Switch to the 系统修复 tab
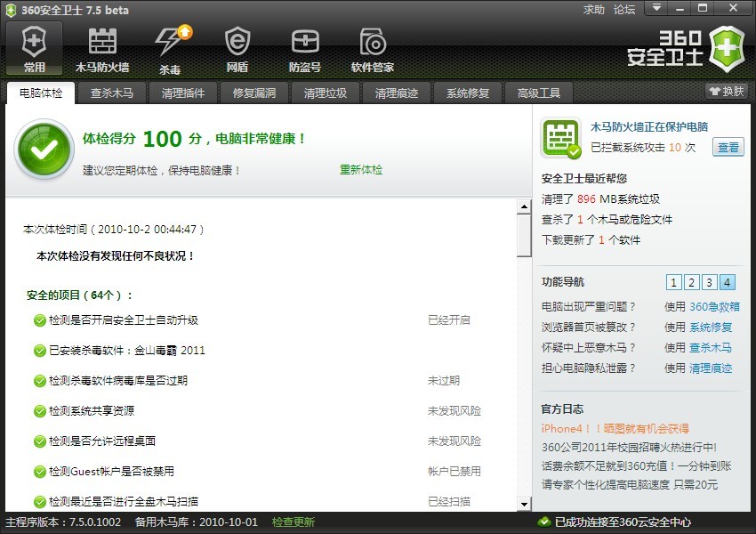 [x=468, y=93]
